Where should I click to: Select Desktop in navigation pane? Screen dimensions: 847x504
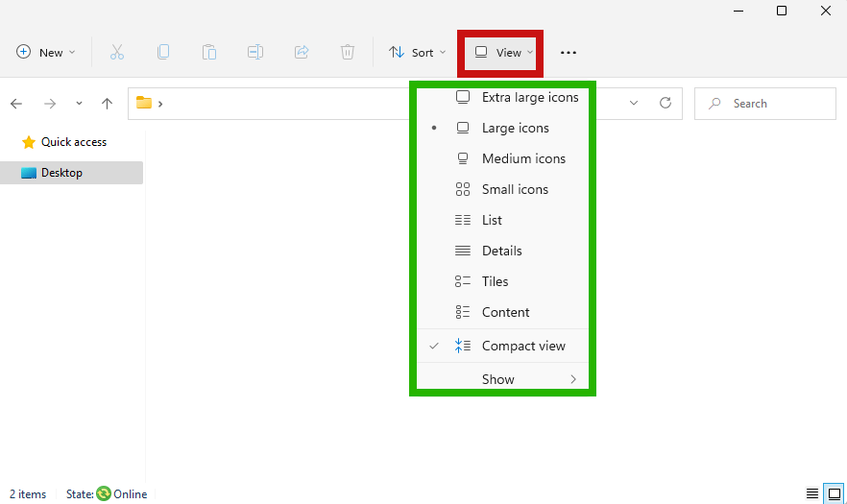tap(72, 173)
